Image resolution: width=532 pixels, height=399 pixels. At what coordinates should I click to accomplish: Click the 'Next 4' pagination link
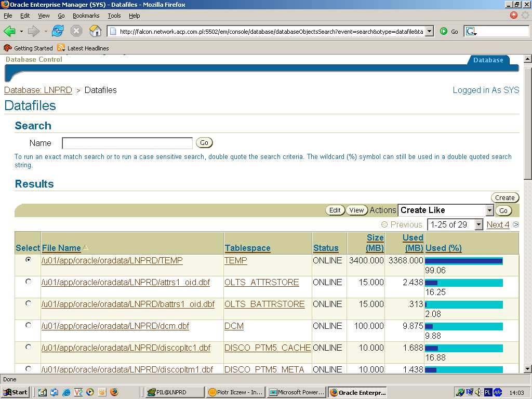tap(498, 224)
